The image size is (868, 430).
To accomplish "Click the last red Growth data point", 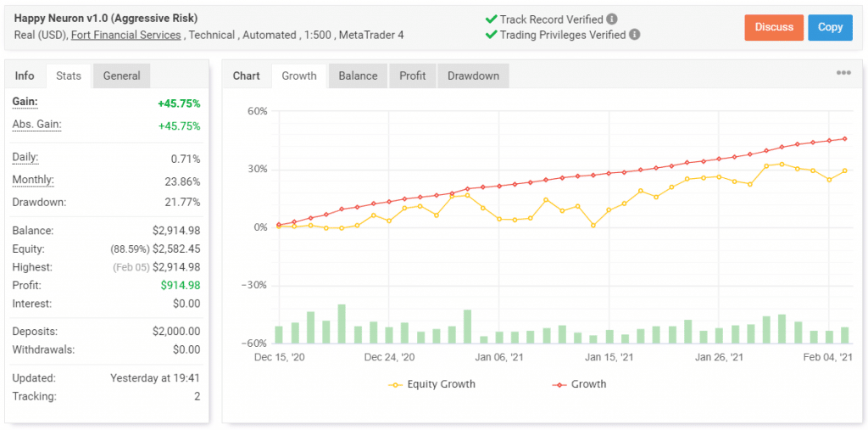I will (845, 139).
